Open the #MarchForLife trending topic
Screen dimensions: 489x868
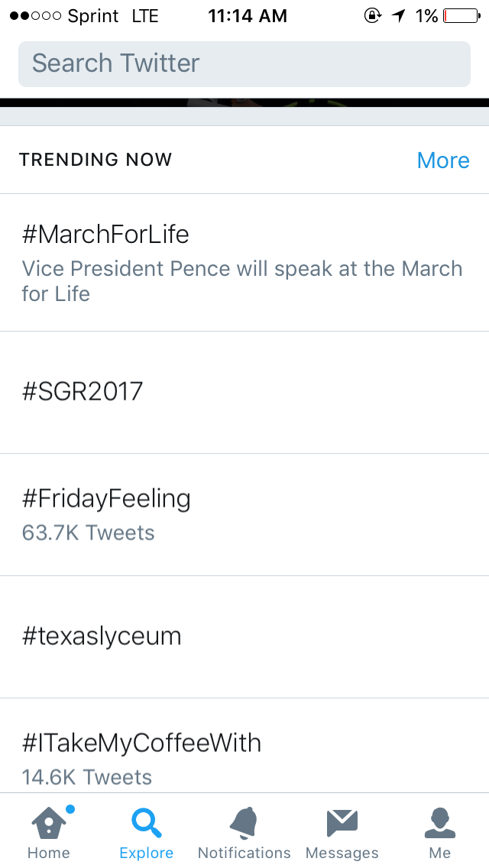[x=244, y=263]
